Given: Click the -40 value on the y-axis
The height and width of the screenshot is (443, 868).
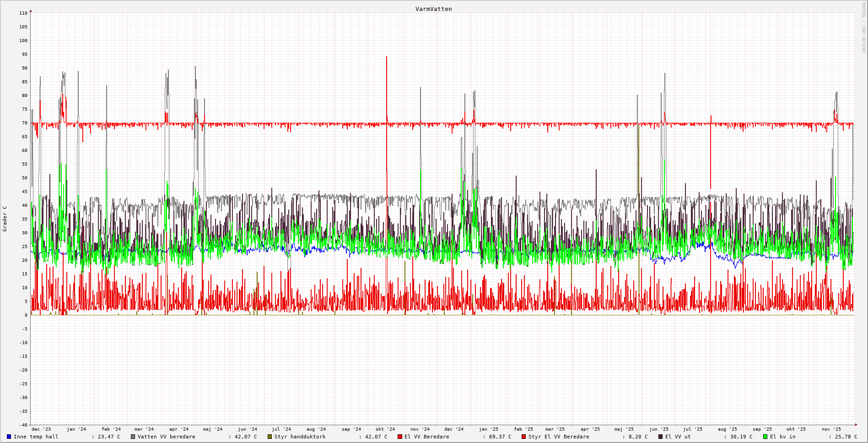Looking at the screenshot, I should 22,425.
